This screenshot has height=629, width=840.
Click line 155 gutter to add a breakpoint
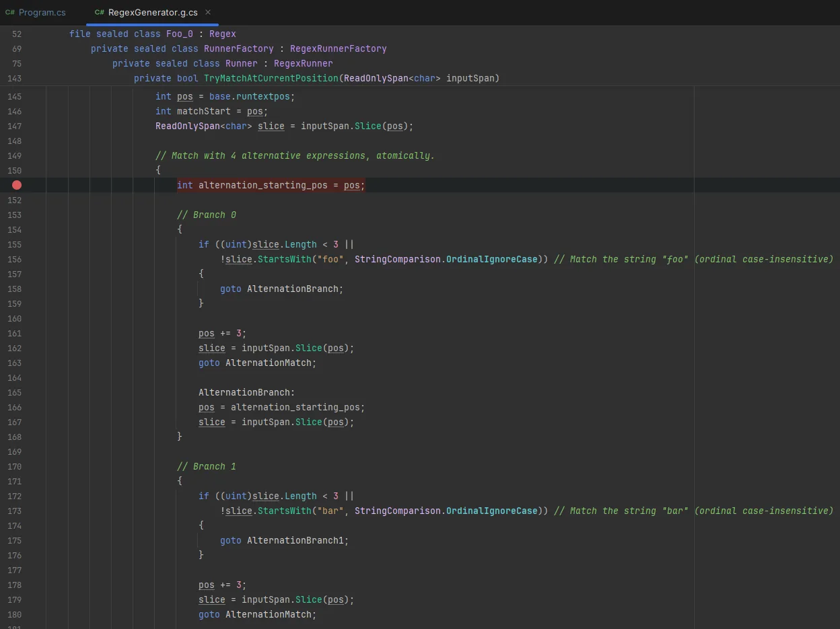[x=16, y=244]
